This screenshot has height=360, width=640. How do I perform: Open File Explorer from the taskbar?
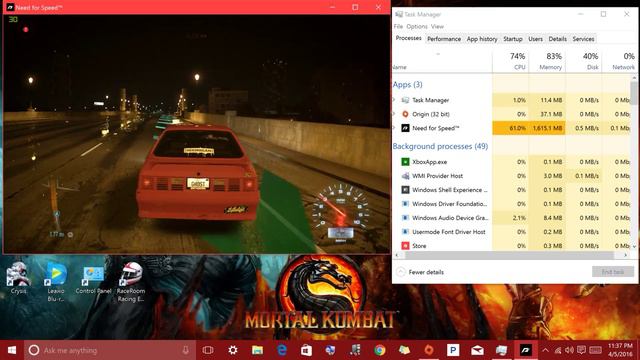257,350
